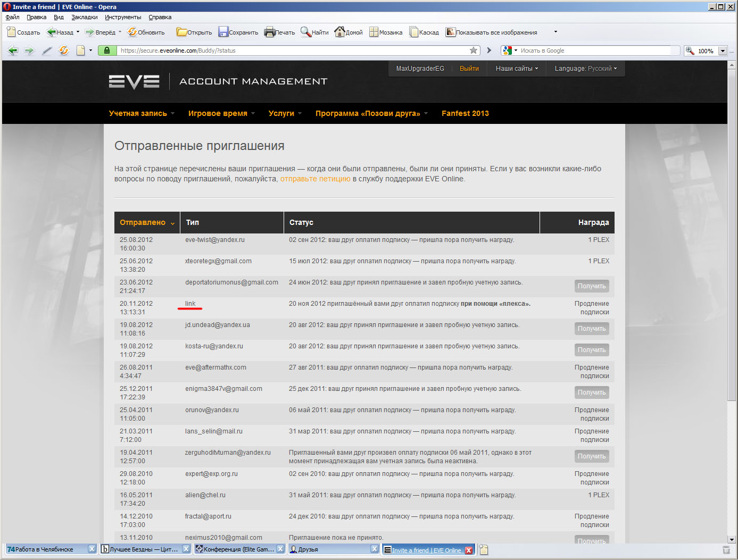Click the bookmark star in address bar

click(x=473, y=51)
